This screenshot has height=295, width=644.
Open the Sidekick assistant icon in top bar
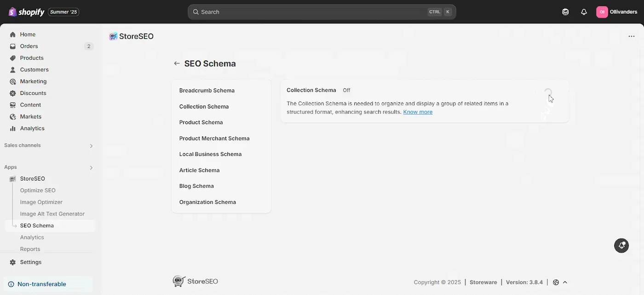point(565,12)
